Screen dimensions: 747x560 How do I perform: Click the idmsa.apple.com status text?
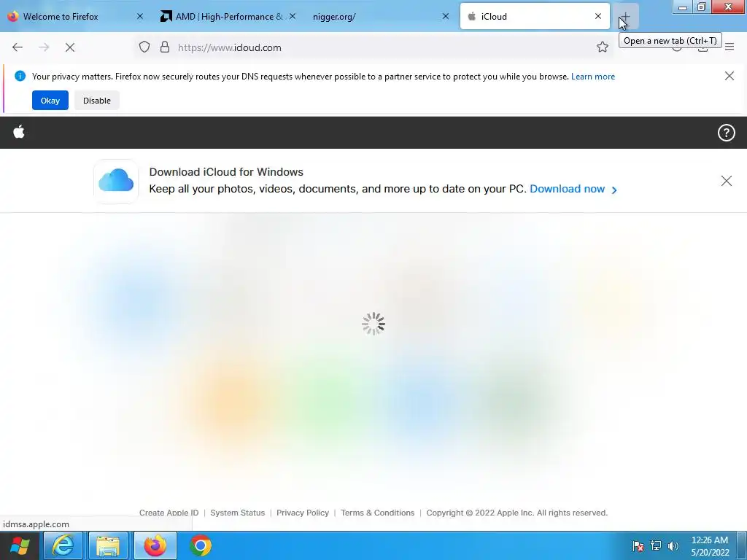point(36,524)
